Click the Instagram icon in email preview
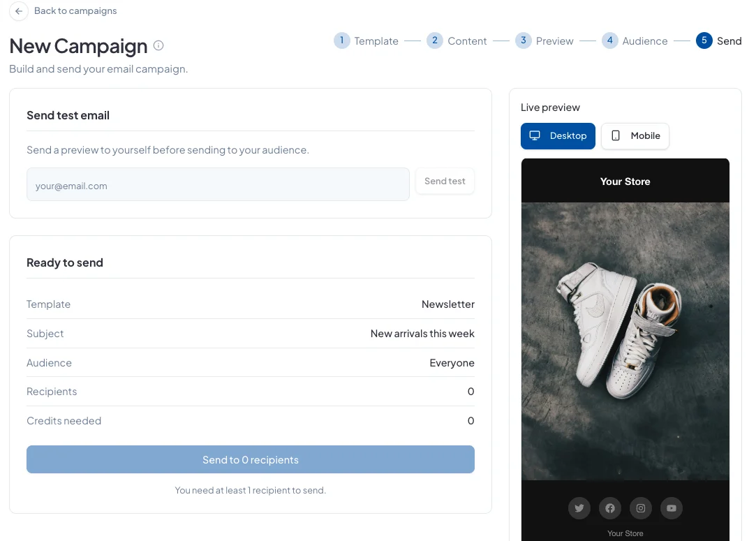This screenshot has width=756, height=541. (641, 508)
